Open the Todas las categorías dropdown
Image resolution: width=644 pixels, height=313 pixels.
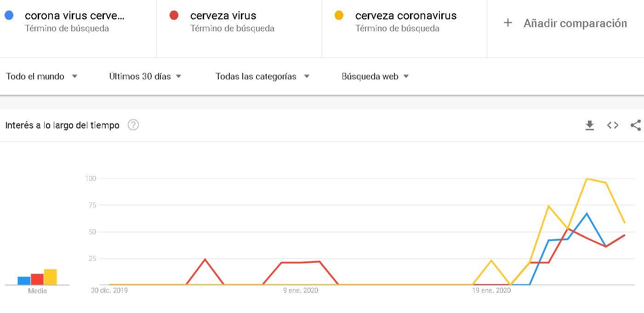(262, 76)
